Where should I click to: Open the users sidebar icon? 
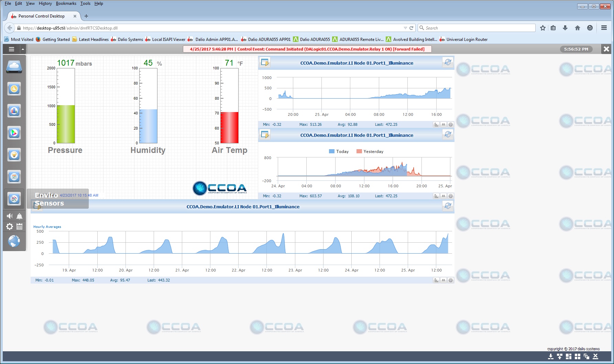coord(14,89)
